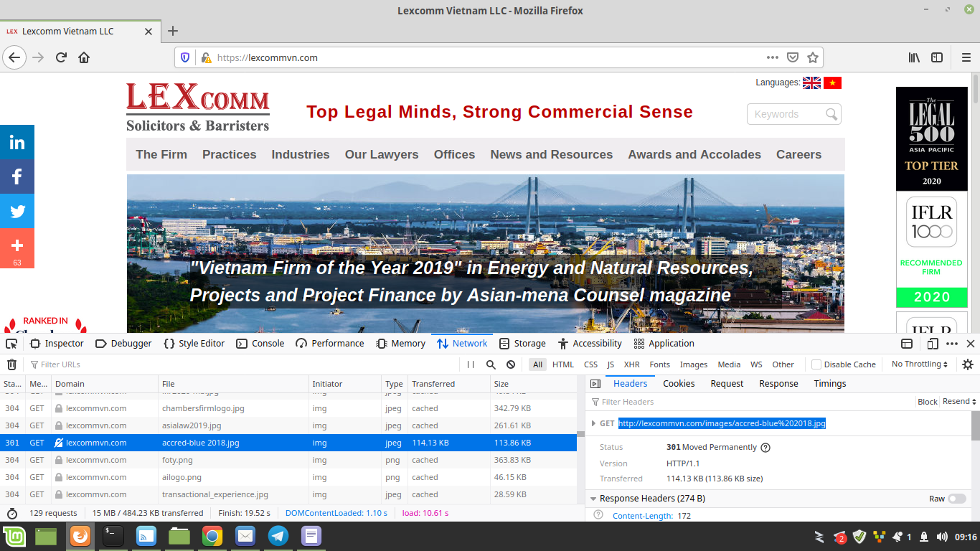The height and width of the screenshot is (551, 980).
Task: Open the Linux Mint start menu
Action: (x=14, y=536)
